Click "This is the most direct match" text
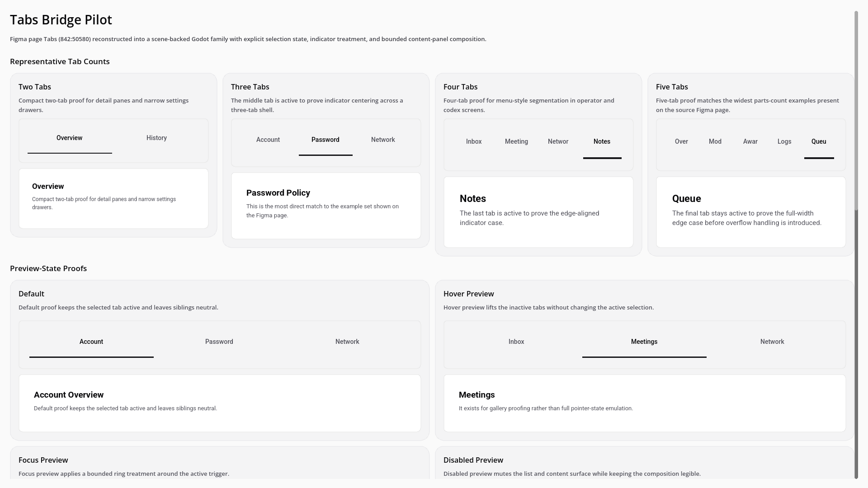Image resolution: width=868 pixels, height=488 pixels. click(x=322, y=211)
